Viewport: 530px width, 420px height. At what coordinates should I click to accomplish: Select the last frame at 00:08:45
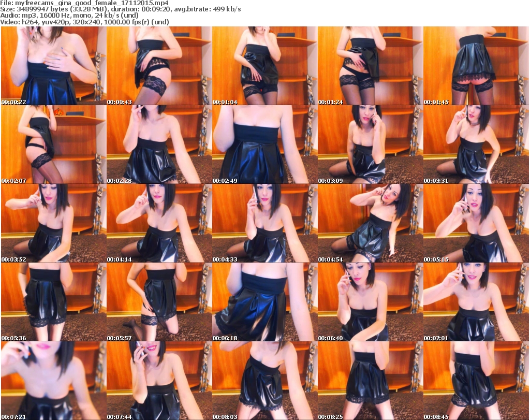[x=476, y=381]
